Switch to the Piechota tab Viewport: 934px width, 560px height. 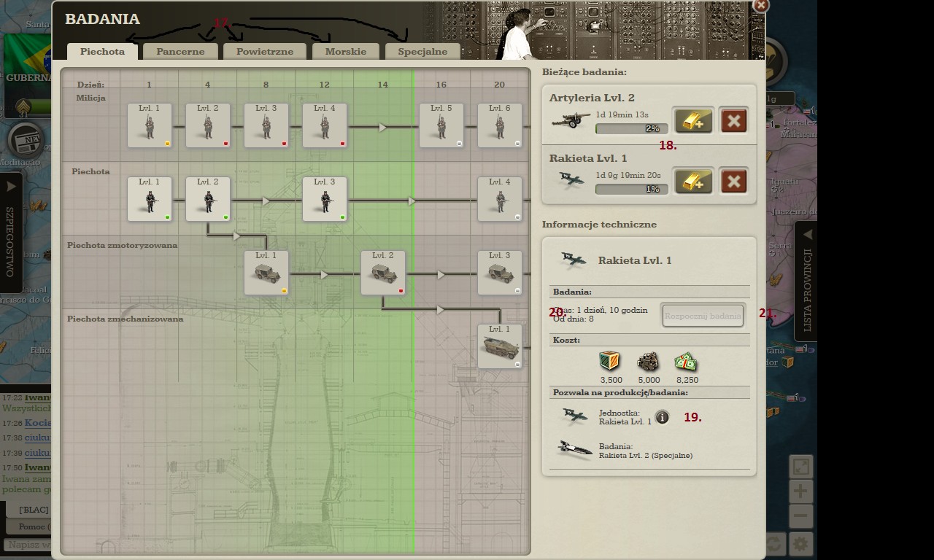click(x=102, y=51)
